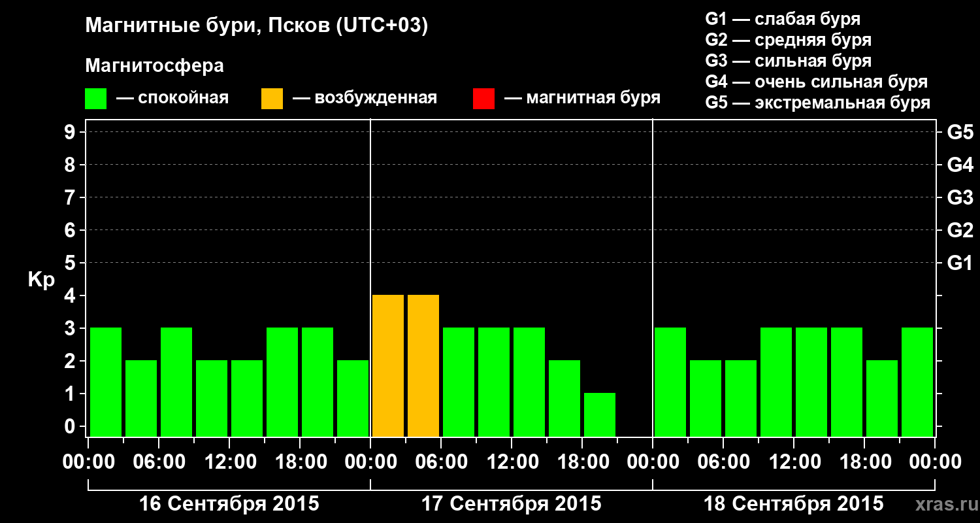The height and width of the screenshot is (523, 980).
Task: Click the '17 Сентября 2015' date label
Action: tap(512, 504)
